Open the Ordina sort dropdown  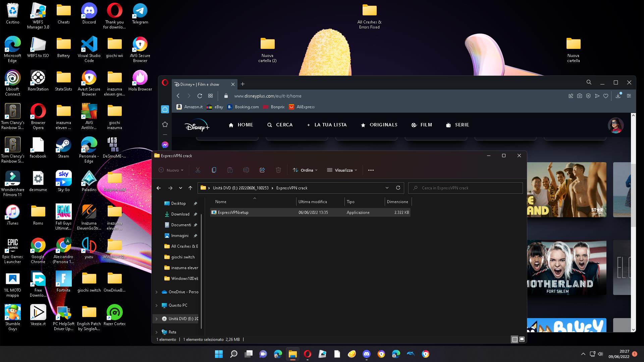pyautogui.click(x=305, y=170)
